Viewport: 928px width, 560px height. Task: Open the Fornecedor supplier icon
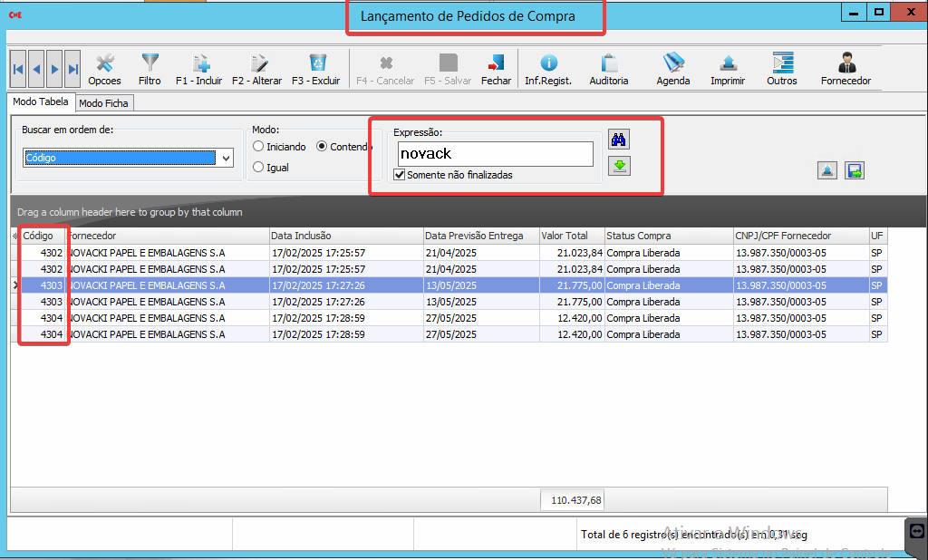(846, 64)
